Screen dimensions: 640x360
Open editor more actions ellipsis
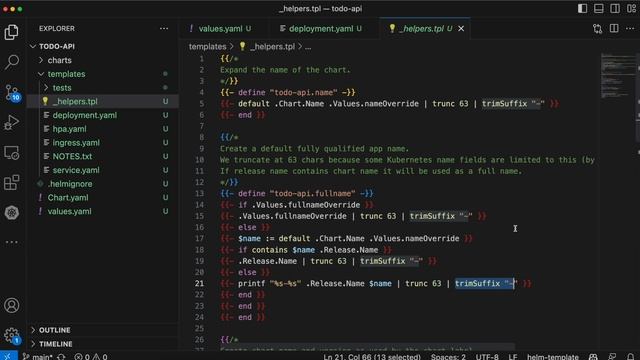tap(630, 29)
